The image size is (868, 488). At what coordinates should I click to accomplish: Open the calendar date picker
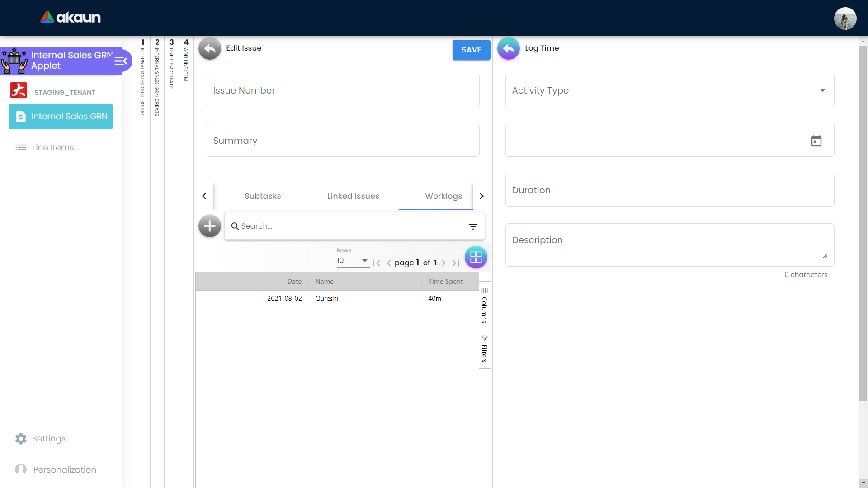pos(816,141)
